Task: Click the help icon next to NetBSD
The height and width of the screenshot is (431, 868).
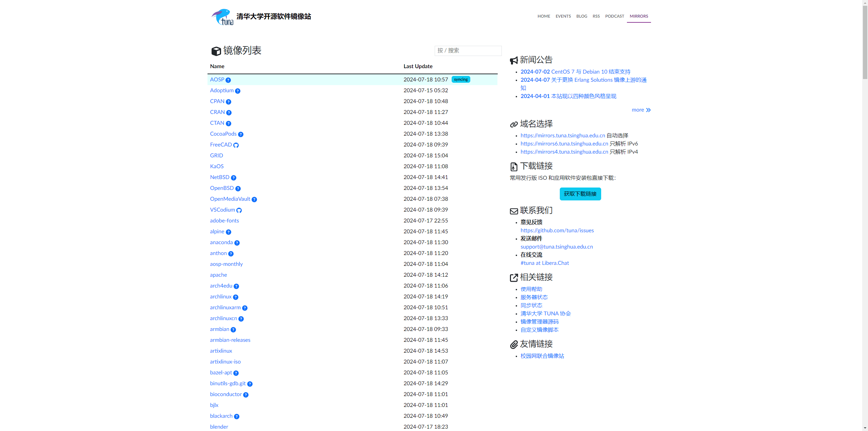Action: pyautogui.click(x=234, y=178)
